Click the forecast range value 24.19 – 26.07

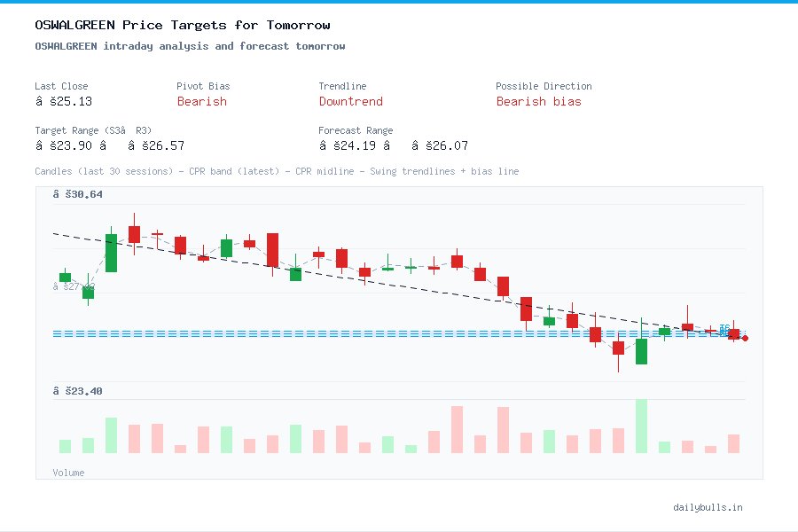tap(394, 145)
